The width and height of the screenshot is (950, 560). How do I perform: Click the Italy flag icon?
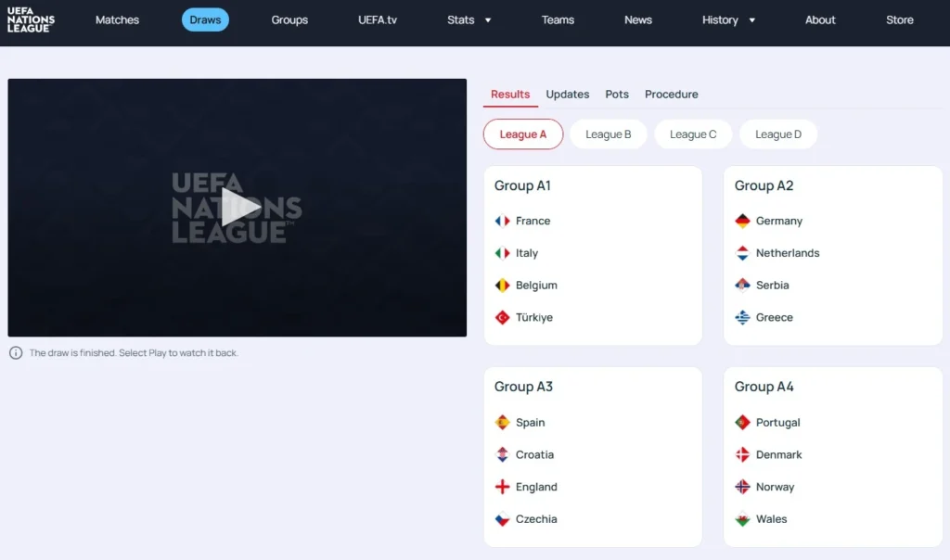[x=502, y=253]
